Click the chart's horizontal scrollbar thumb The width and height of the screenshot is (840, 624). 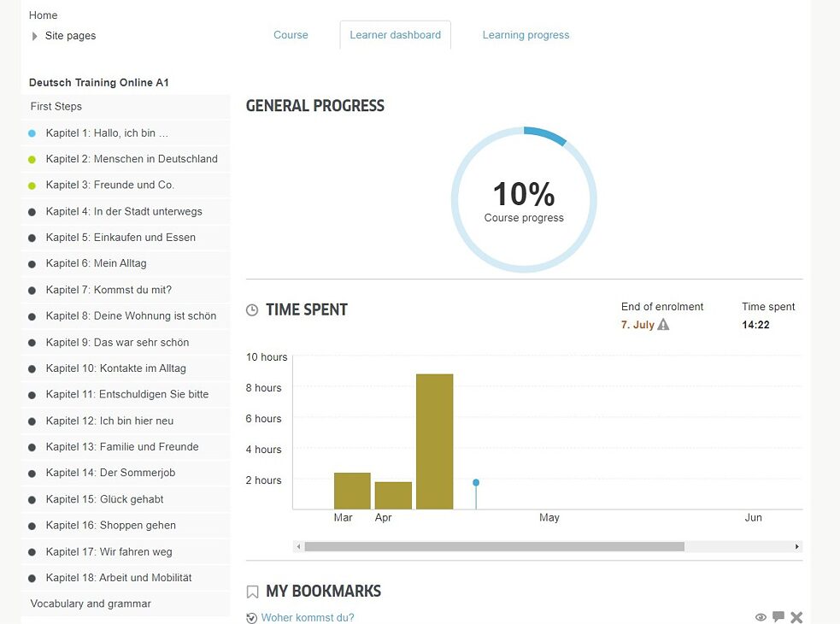494,546
